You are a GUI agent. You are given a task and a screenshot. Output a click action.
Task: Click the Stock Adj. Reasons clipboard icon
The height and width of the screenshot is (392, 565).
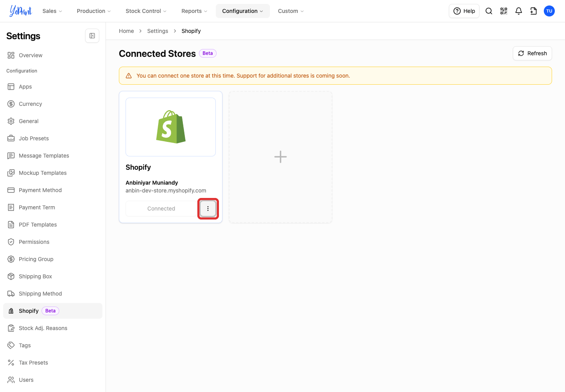pos(11,328)
